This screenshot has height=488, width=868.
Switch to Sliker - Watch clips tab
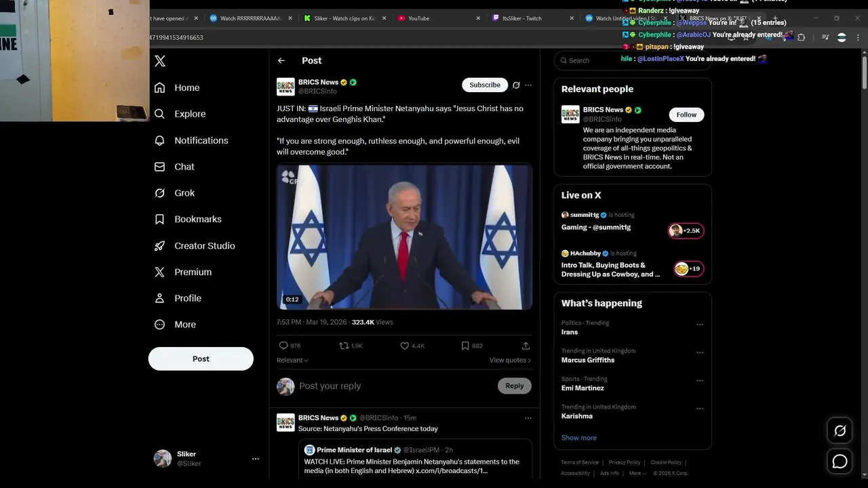point(346,18)
